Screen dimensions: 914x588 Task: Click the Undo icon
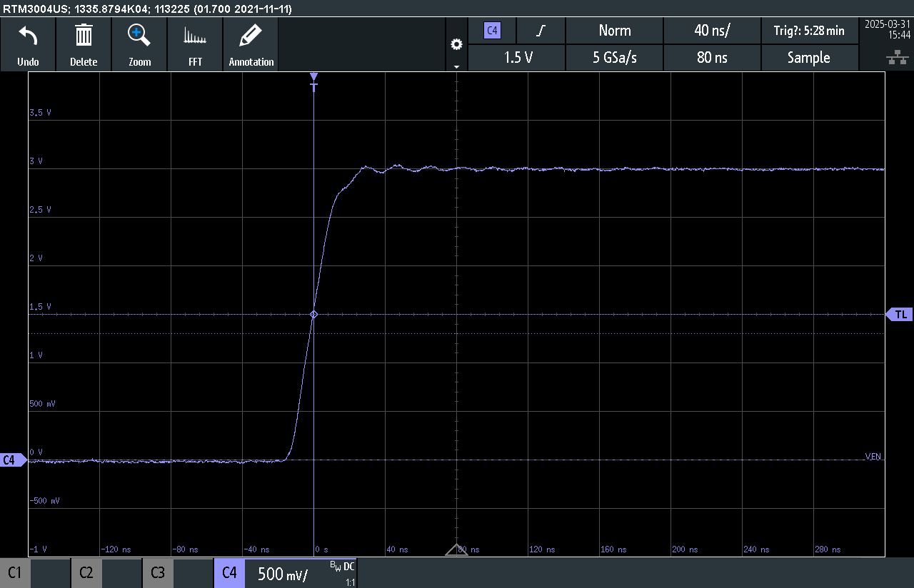[27, 43]
